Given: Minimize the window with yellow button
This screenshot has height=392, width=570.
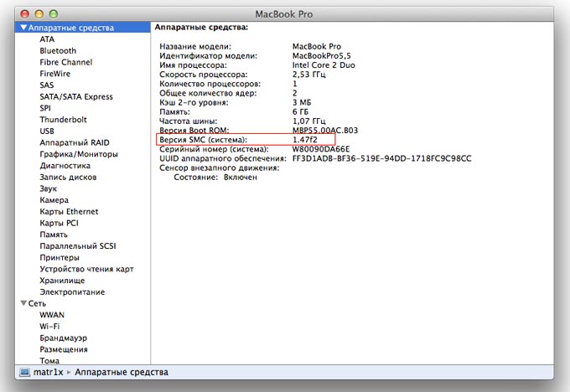Looking at the screenshot, I should [x=39, y=14].
